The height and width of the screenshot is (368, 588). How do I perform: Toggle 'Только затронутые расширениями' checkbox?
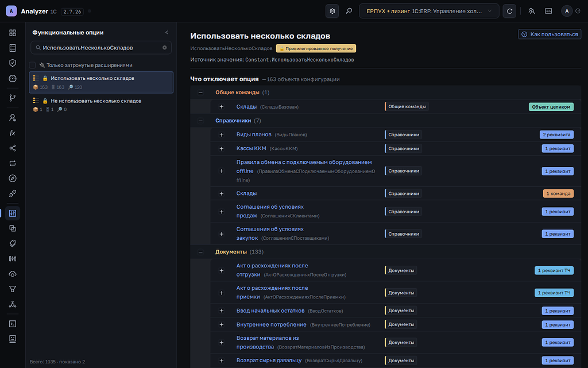tap(33, 65)
